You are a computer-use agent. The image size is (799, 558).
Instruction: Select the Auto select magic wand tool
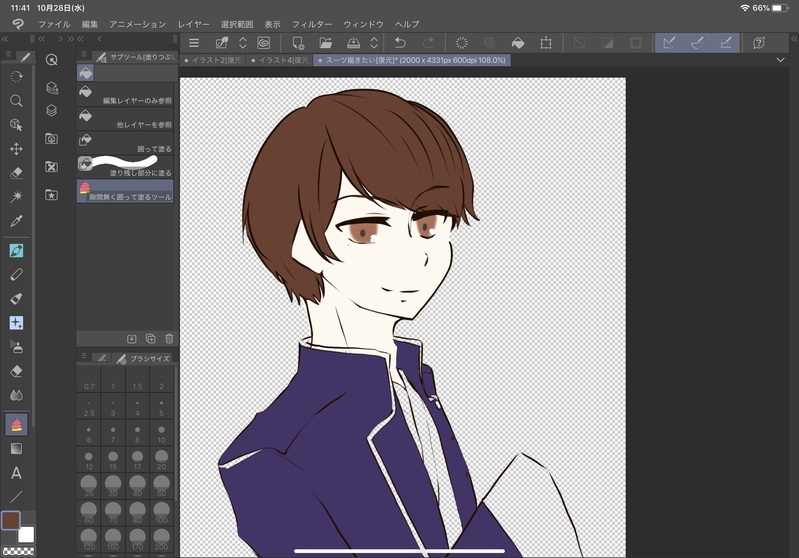click(16, 197)
